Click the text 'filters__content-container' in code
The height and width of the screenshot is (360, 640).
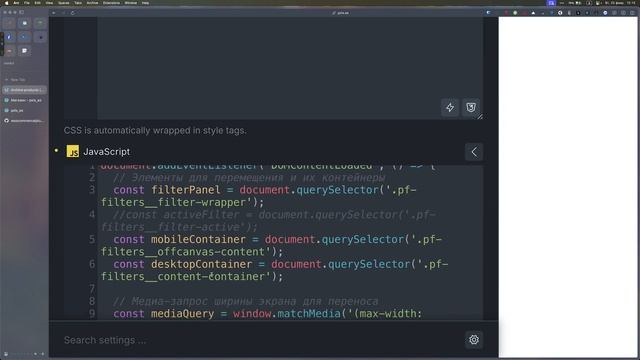pos(183,277)
